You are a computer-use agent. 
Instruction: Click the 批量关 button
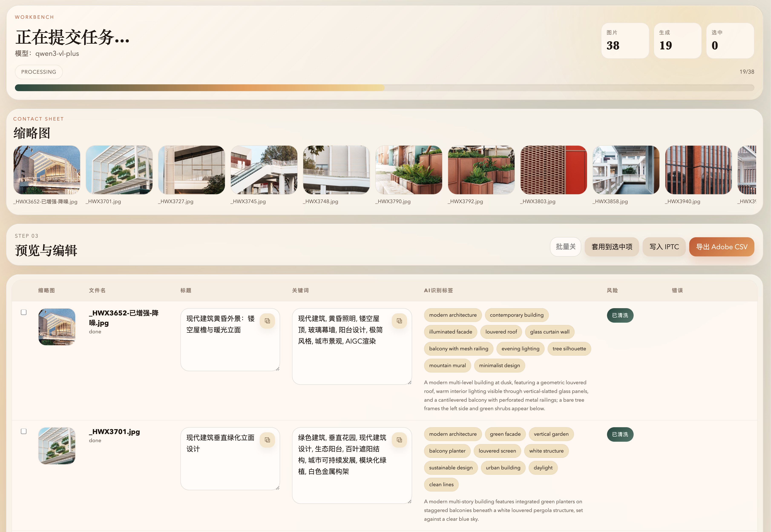coord(565,247)
